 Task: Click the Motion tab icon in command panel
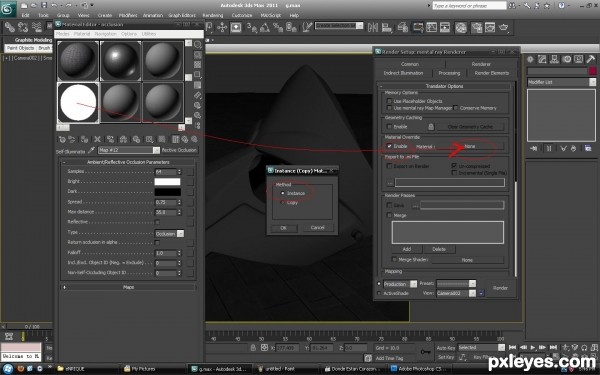(566, 59)
